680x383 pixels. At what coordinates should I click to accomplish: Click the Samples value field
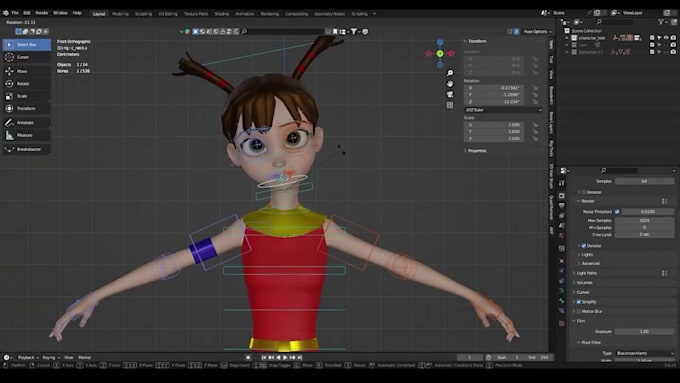(644, 181)
